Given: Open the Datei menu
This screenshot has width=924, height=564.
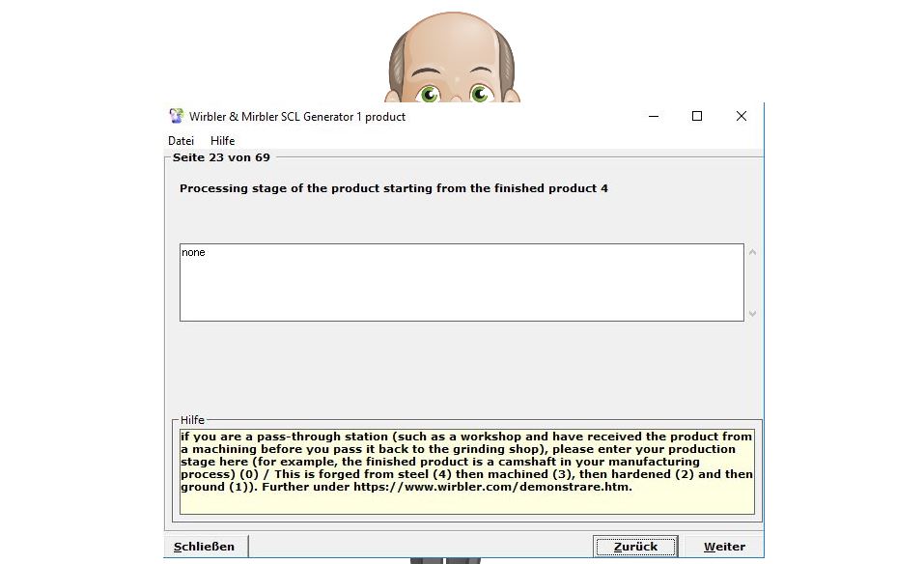Looking at the screenshot, I should pyautogui.click(x=181, y=141).
